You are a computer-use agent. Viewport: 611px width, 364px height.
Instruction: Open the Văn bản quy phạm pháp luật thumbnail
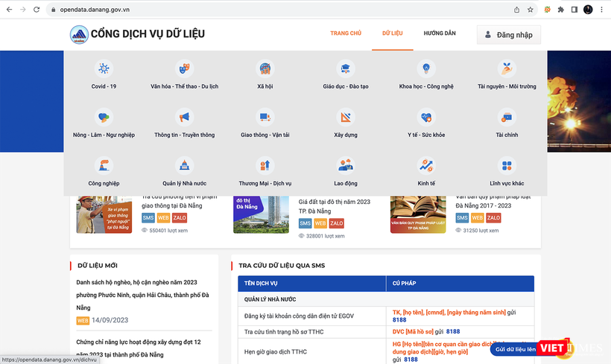tap(418, 213)
